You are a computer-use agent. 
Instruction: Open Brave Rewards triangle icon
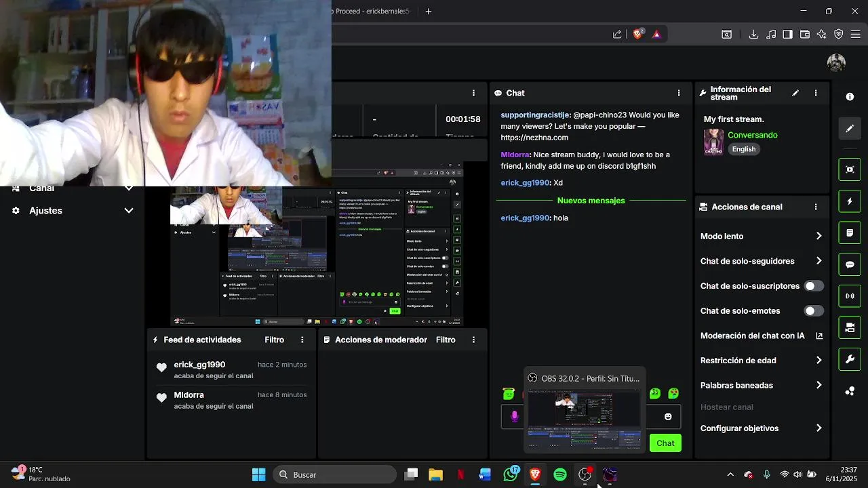(x=656, y=34)
